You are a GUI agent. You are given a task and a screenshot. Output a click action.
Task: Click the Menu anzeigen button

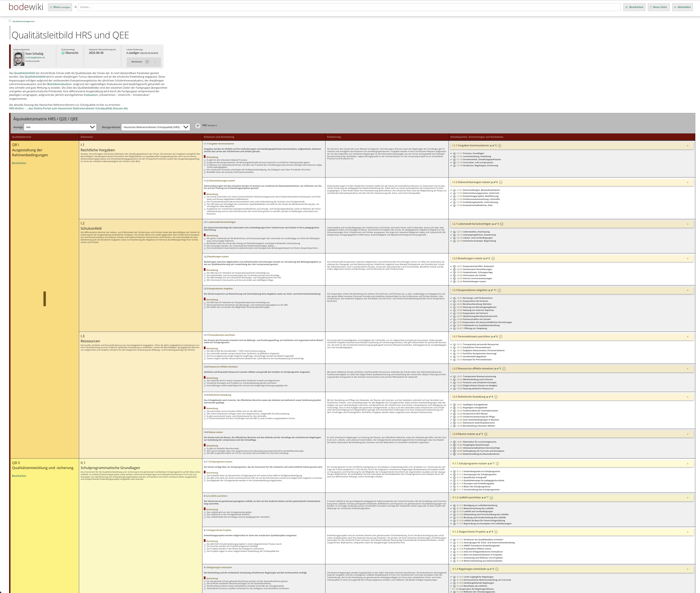click(60, 7)
